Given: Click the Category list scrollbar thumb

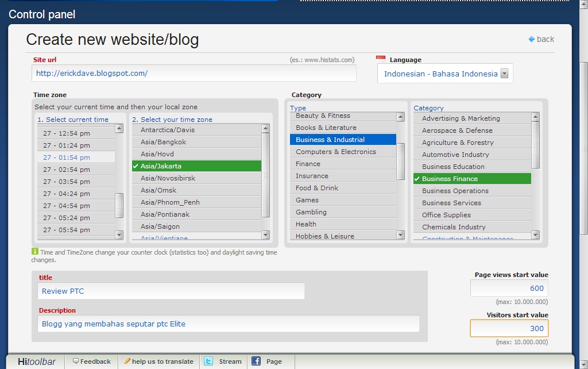Looking at the screenshot, I should [536, 144].
